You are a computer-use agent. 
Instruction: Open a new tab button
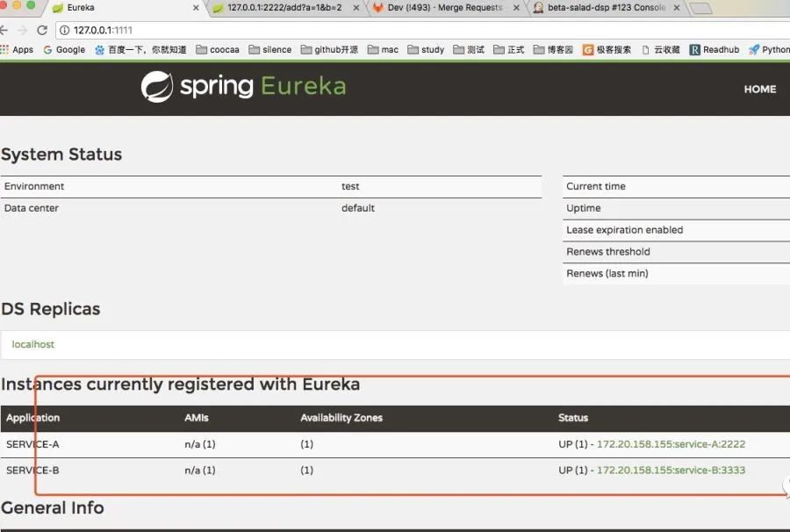click(700, 8)
